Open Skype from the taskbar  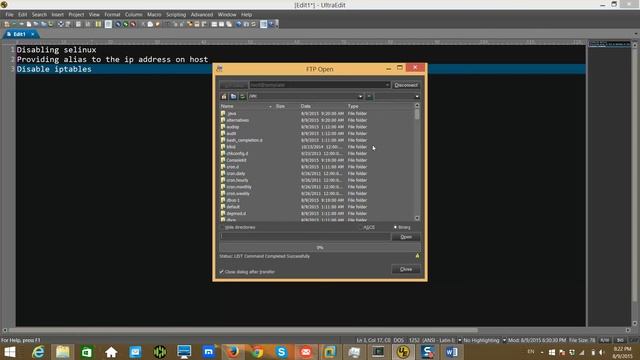(x=281, y=352)
